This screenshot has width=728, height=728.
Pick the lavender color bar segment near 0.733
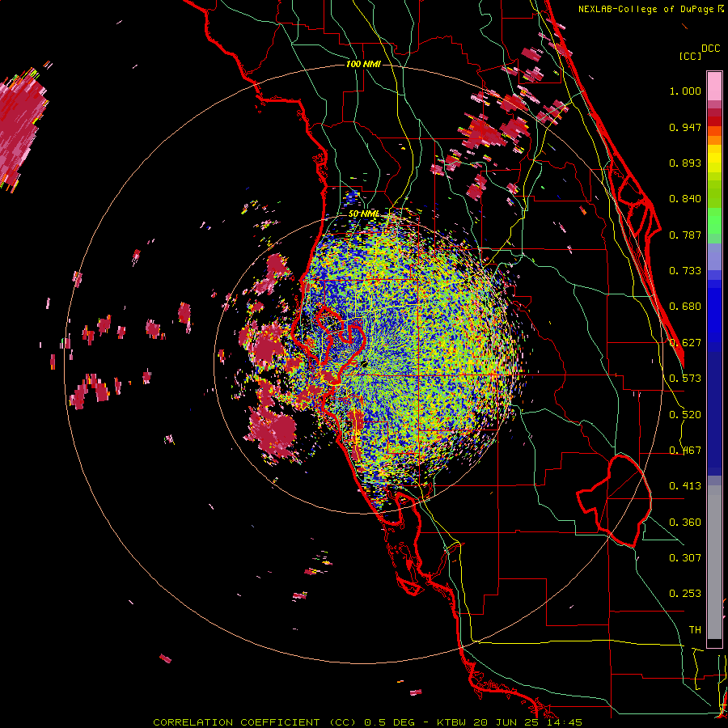[714, 256]
